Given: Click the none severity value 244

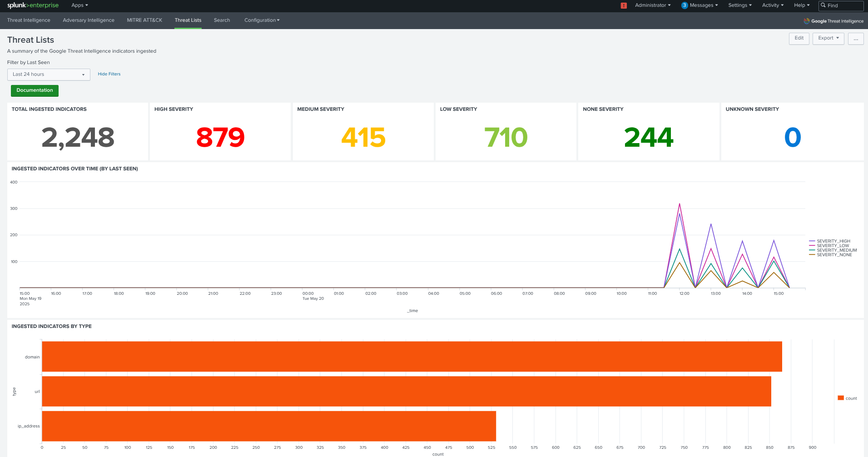Looking at the screenshot, I should point(649,138).
